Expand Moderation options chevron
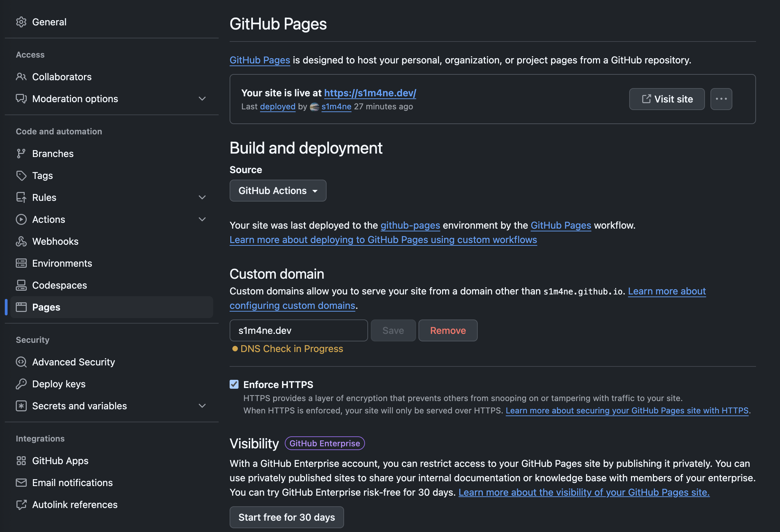The width and height of the screenshot is (780, 532). (202, 99)
